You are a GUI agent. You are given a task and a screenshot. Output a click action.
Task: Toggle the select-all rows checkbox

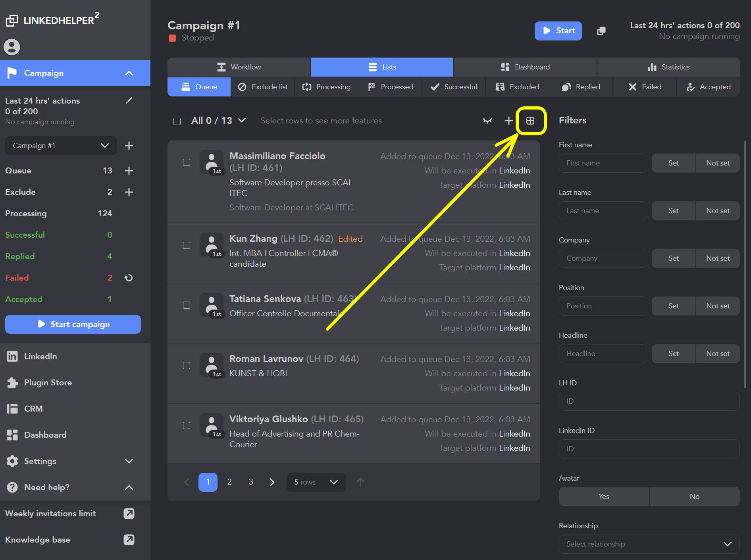click(x=177, y=121)
